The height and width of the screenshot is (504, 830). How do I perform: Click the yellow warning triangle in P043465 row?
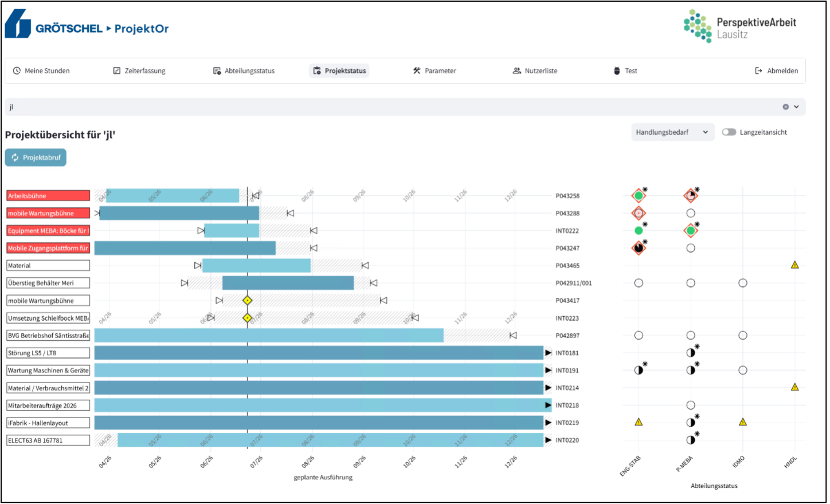coord(795,265)
